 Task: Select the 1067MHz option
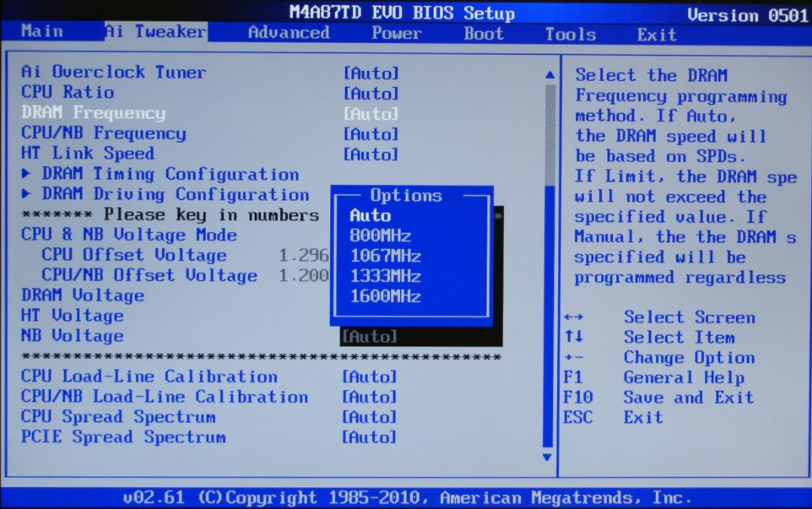tap(385, 256)
